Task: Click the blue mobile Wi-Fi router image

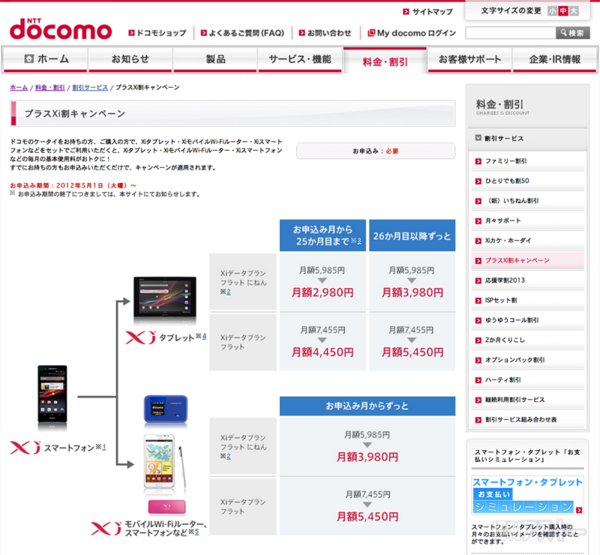Action: (166, 410)
